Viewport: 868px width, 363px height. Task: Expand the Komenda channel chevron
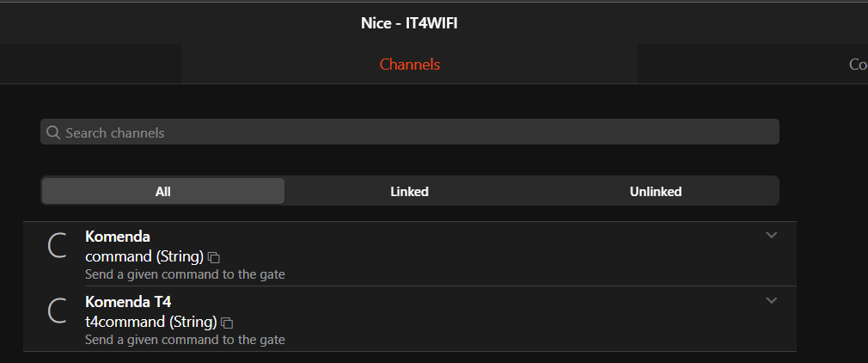coord(771,235)
